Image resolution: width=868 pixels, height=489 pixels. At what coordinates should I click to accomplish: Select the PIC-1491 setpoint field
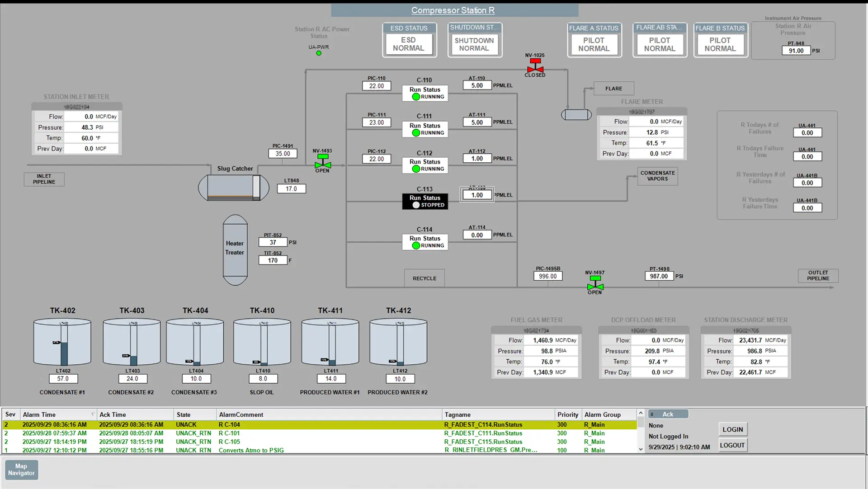click(x=283, y=154)
